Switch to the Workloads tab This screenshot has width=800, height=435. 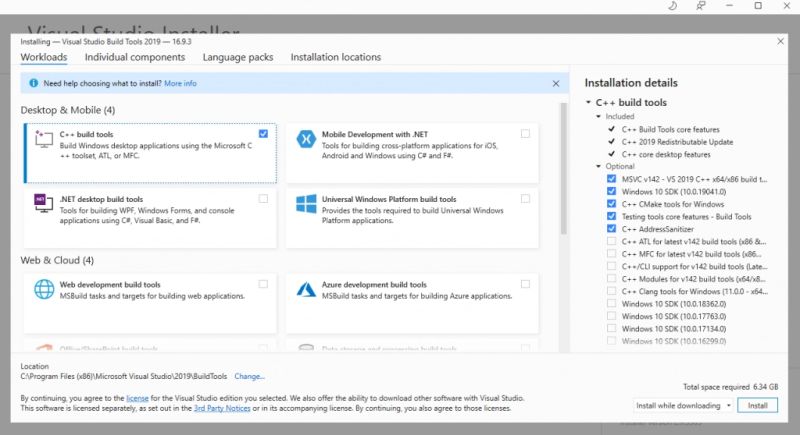44,57
